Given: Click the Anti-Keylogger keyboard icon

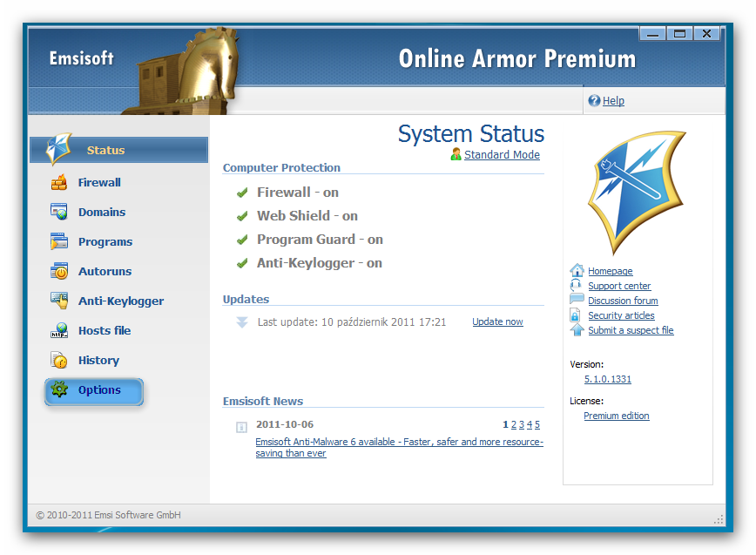Looking at the screenshot, I should pyautogui.click(x=59, y=301).
